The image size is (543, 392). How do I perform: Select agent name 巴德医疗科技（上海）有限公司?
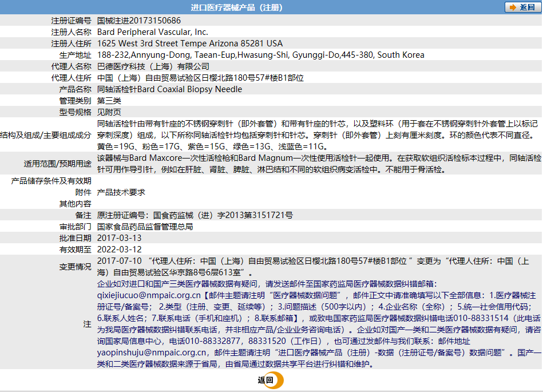153,66
